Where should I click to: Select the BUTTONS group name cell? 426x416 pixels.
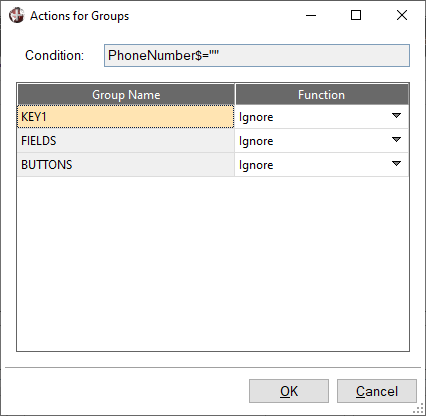(126, 165)
